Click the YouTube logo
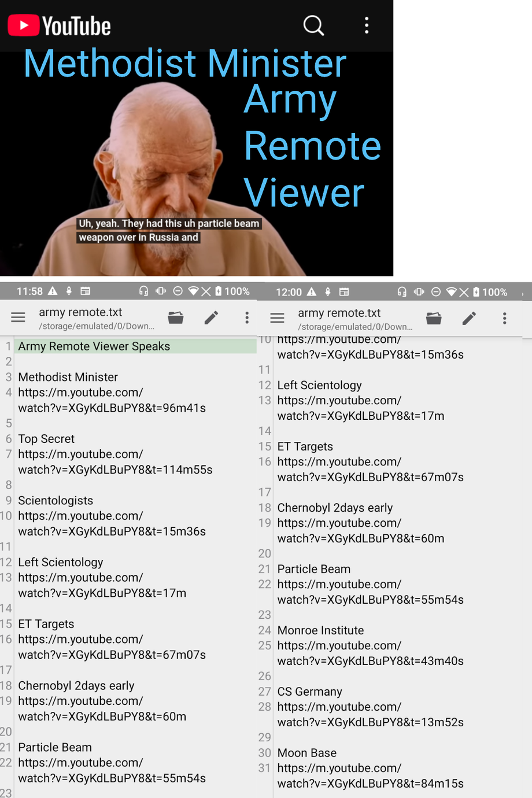The height and width of the screenshot is (798, 532). click(x=59, y=26)
